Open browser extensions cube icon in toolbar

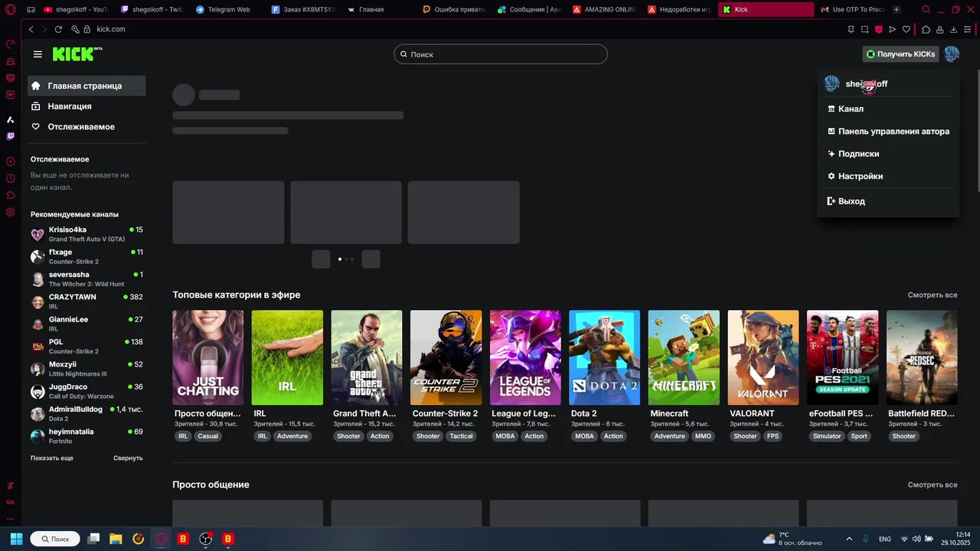point(926,29)
